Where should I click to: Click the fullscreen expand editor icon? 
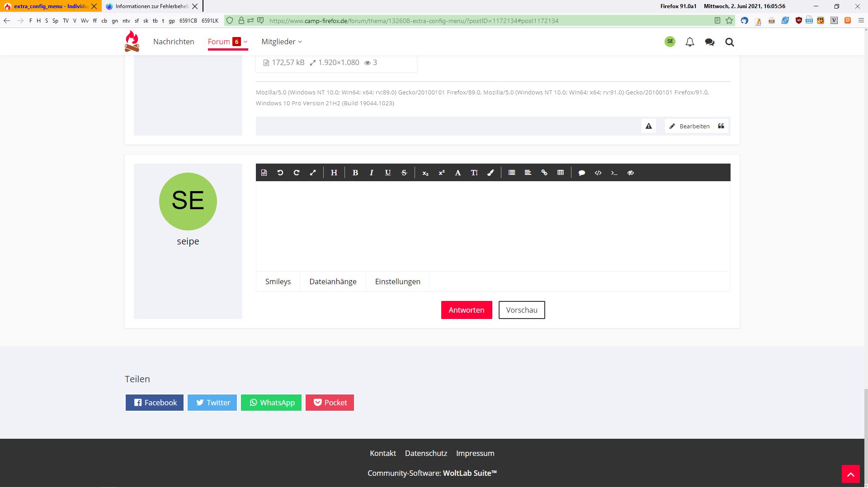coord(313,173)
